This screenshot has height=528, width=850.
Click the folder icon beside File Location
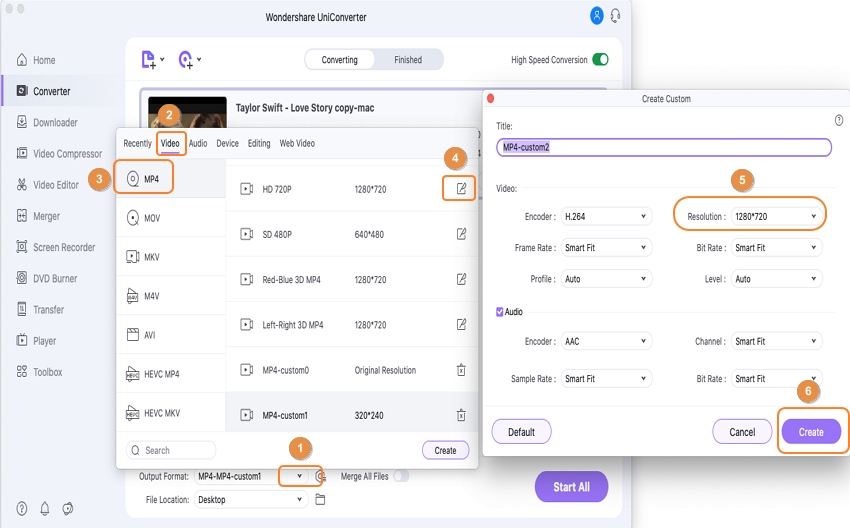point(320,499)
